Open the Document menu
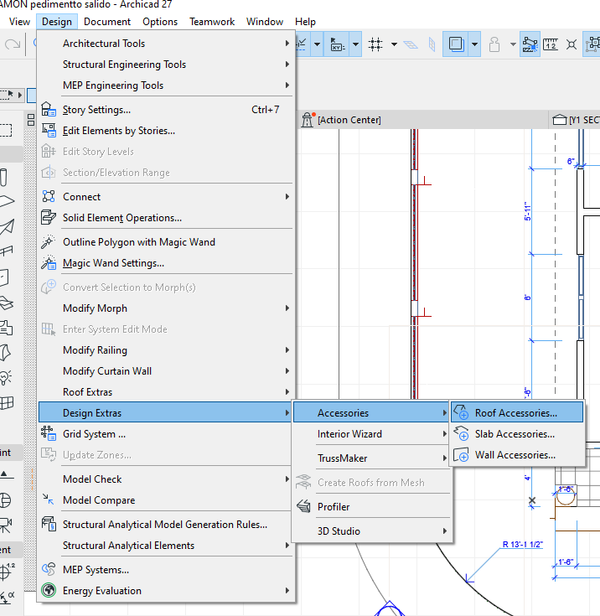The height and width of the screenshot is (616, 600). click(107, 21)
